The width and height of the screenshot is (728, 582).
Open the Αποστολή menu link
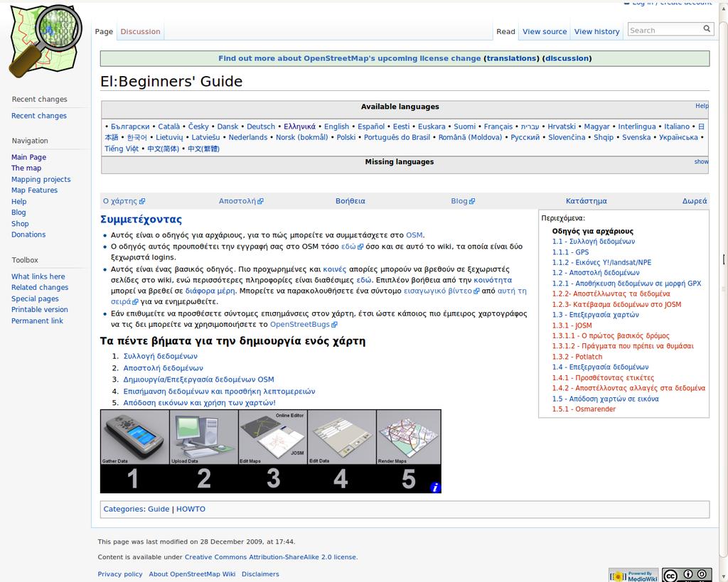(x=241, y=201)
